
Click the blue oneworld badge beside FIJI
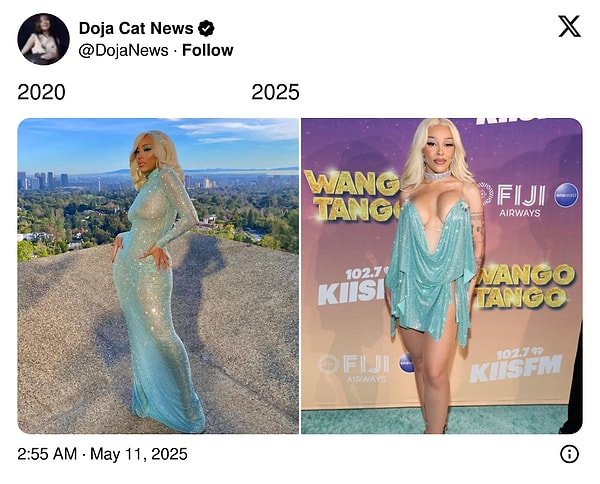[x=566, y=196]
